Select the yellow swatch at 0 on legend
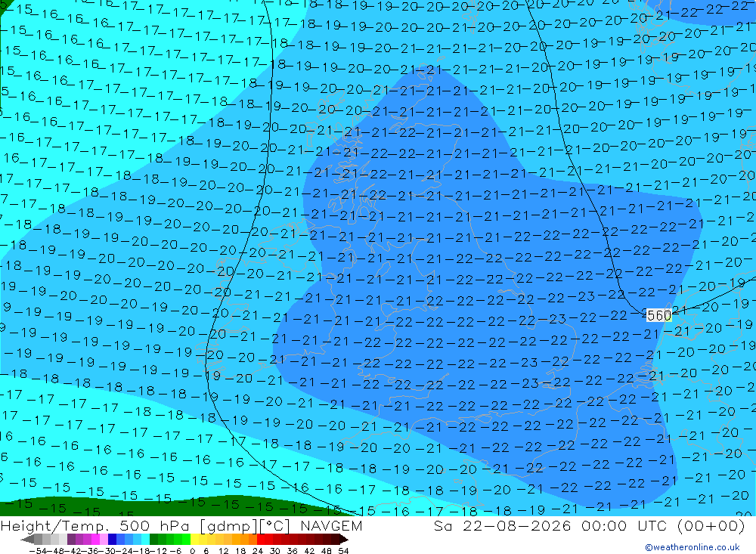The image size is (756, 554). 195,540
